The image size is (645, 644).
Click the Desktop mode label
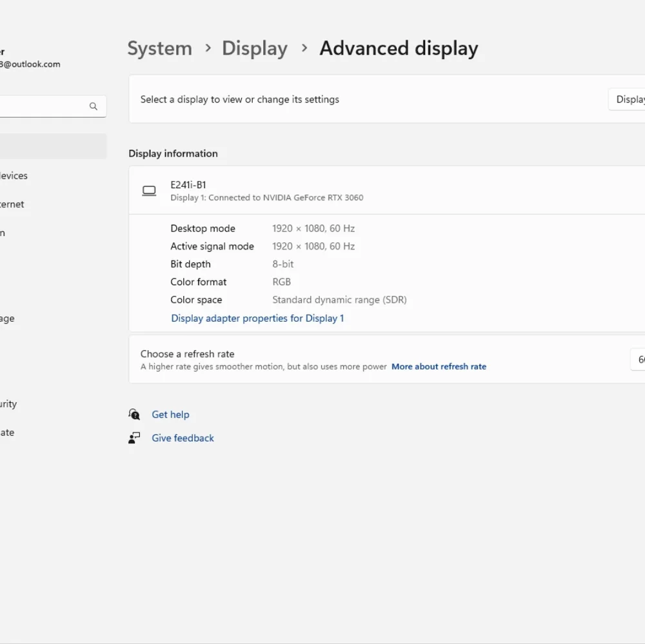203,229
